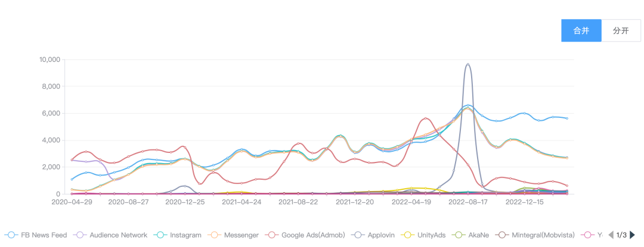Click the UnityAds yellow legend circle

408,235
